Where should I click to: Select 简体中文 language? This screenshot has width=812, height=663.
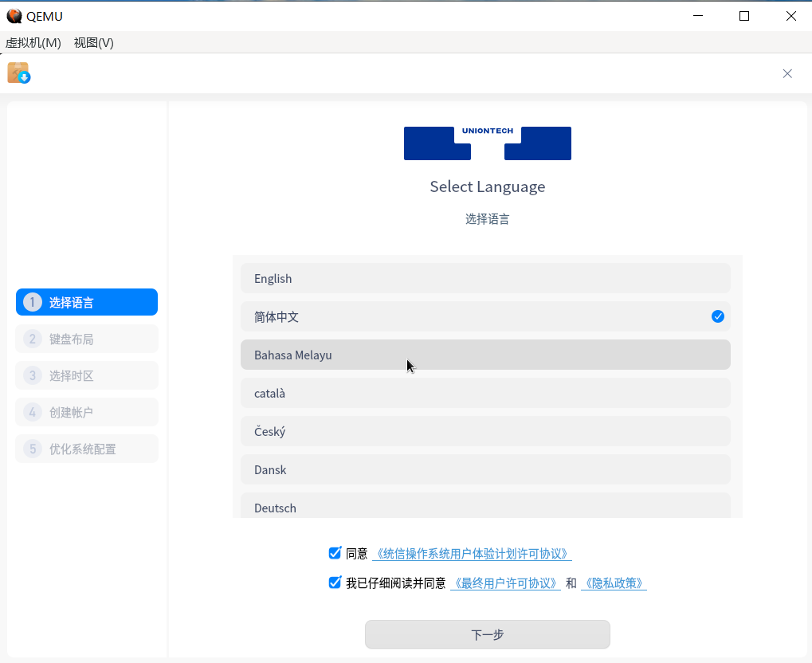click(x=485, y=316)
